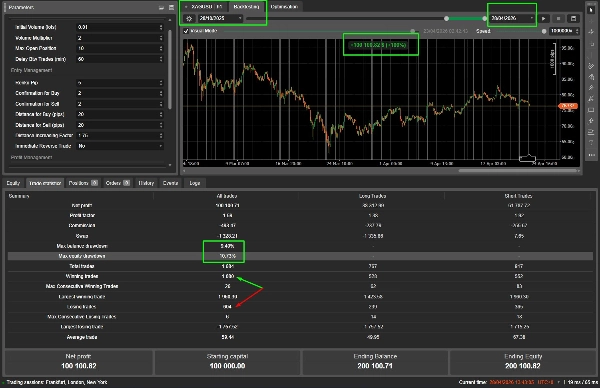The width and height of the screenshot is (600, 388).
Task: Start the backtest with play button
Action: click(x=544, y=18)
